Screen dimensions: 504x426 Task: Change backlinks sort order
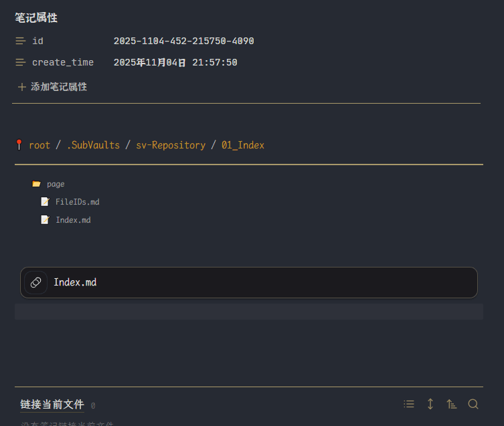(x=452, y=404)
